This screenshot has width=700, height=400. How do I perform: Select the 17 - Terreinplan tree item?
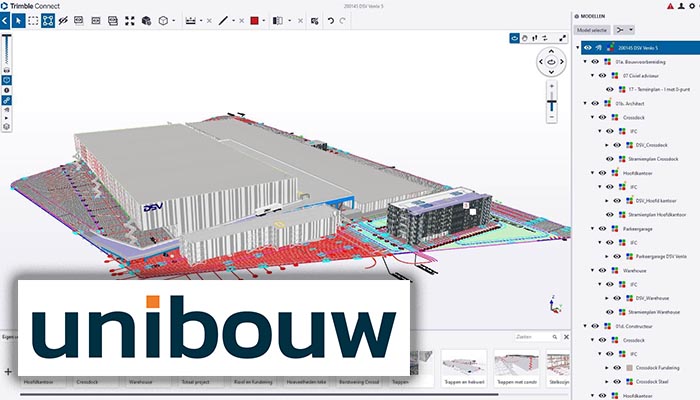coord(659,89)
